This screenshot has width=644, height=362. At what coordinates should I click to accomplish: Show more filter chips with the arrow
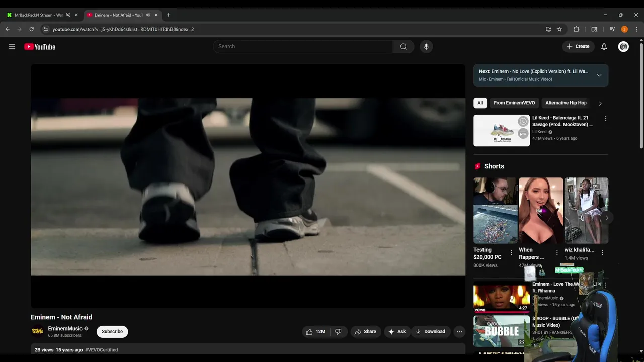(600, 103)
